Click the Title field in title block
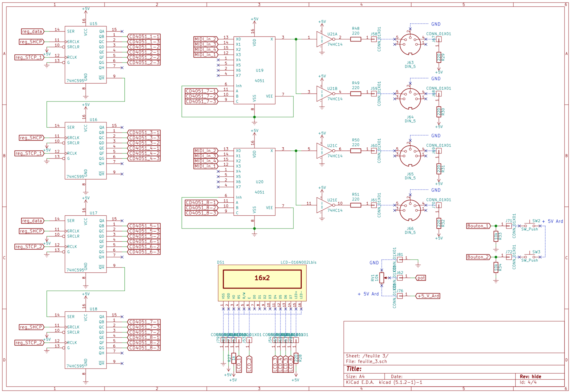 (x=354, y=369)
